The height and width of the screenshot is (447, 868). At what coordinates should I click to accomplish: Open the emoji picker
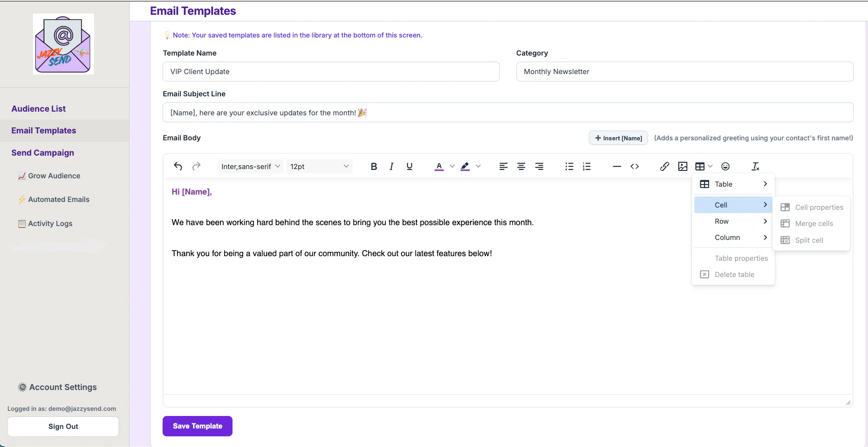pos(725,166)
